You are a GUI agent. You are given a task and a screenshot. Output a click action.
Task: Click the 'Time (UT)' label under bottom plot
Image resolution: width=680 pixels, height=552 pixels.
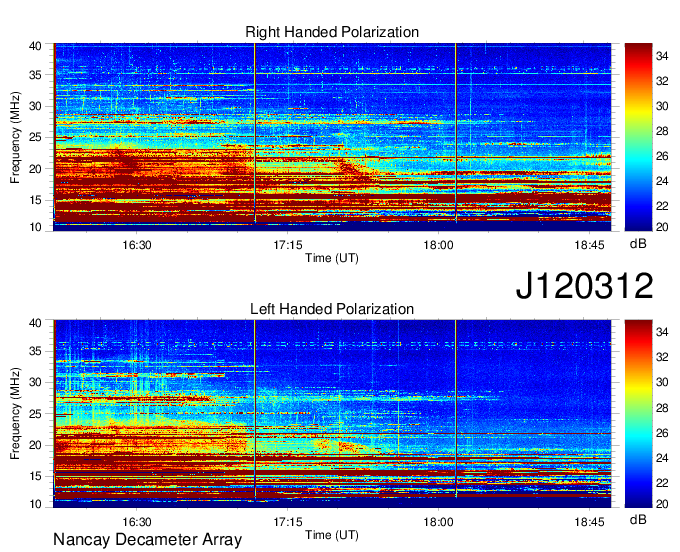tap(332, 535)
